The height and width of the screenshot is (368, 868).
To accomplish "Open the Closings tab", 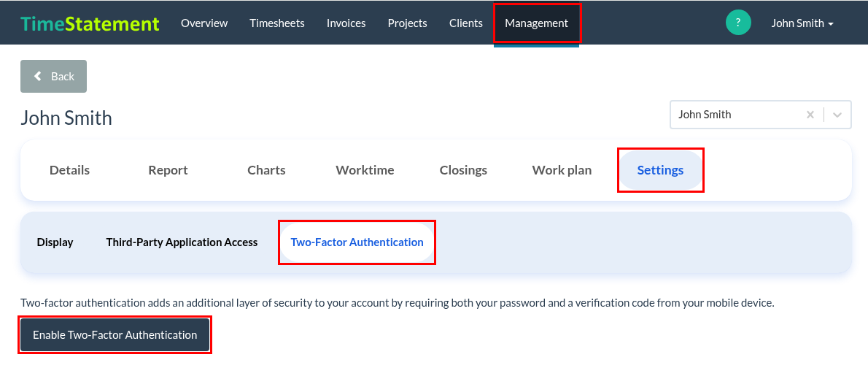I will (463, 170).
